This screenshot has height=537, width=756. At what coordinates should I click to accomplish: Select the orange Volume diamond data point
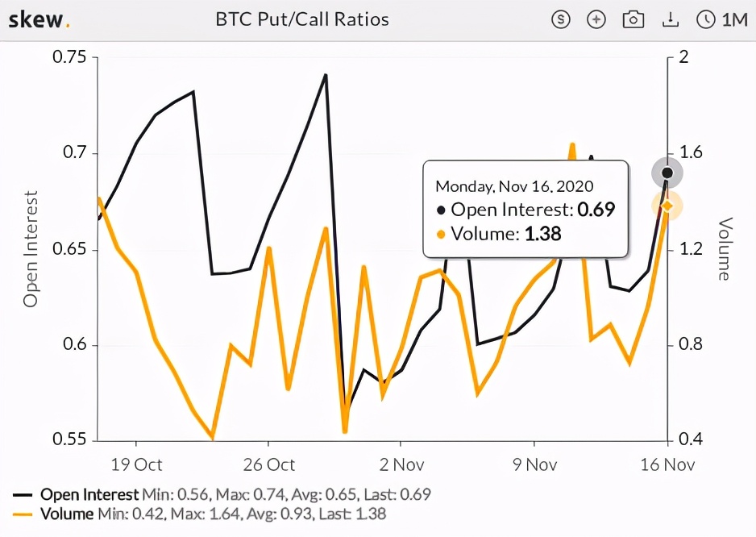(667, 206)
